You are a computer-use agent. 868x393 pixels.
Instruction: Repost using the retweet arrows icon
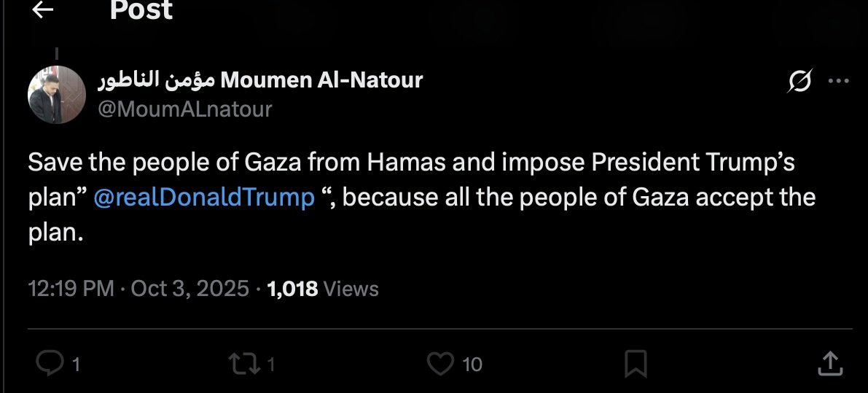click(243, 365)
